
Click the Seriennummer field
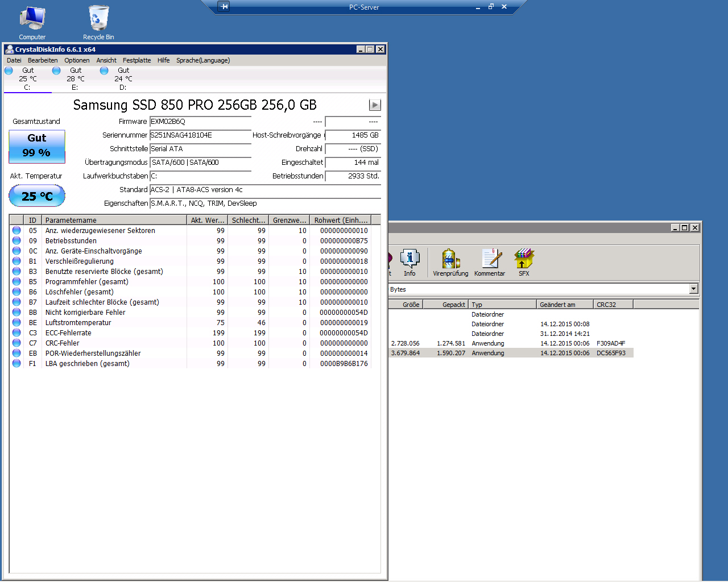[x=201, y=135]
